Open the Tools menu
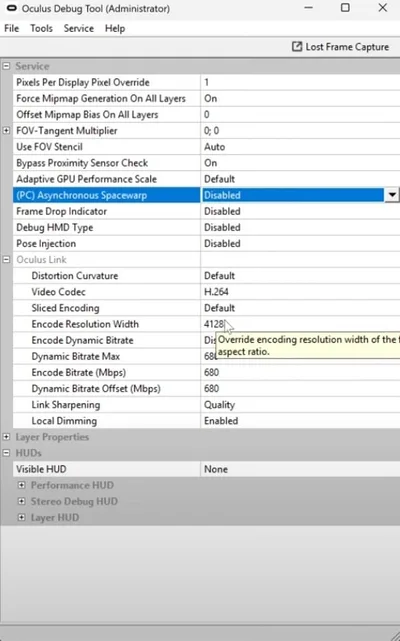The width and height of the screenshot is (400, 641). [41, 28]
